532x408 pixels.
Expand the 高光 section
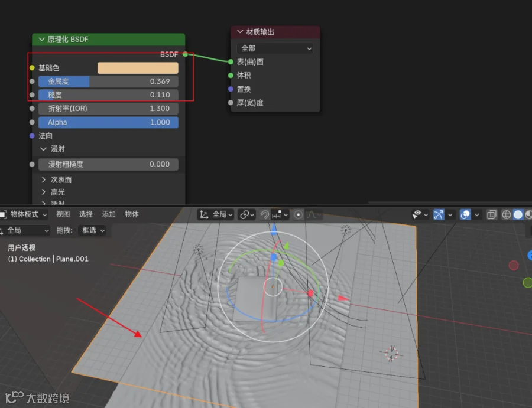click(53, 192)
